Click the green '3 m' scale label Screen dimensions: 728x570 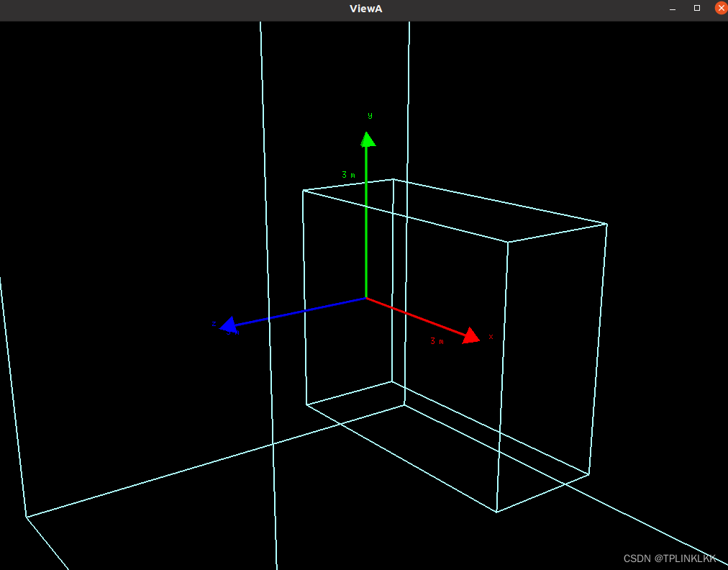348,175
